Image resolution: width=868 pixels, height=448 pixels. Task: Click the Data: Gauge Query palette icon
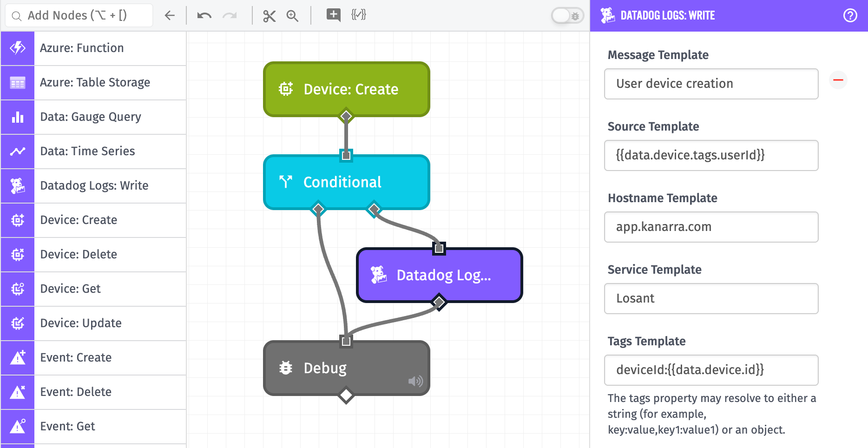(x=18, y=117)
